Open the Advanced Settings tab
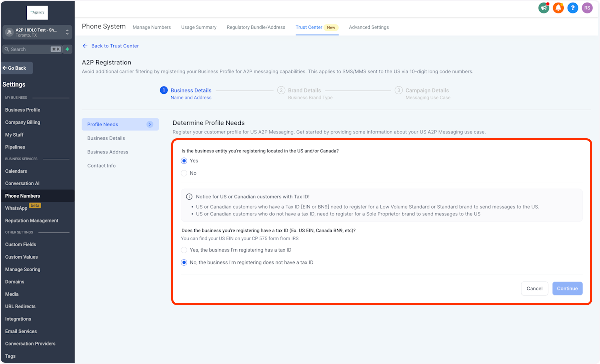Viewport: 600px width, 364px height. coord(369,27)
